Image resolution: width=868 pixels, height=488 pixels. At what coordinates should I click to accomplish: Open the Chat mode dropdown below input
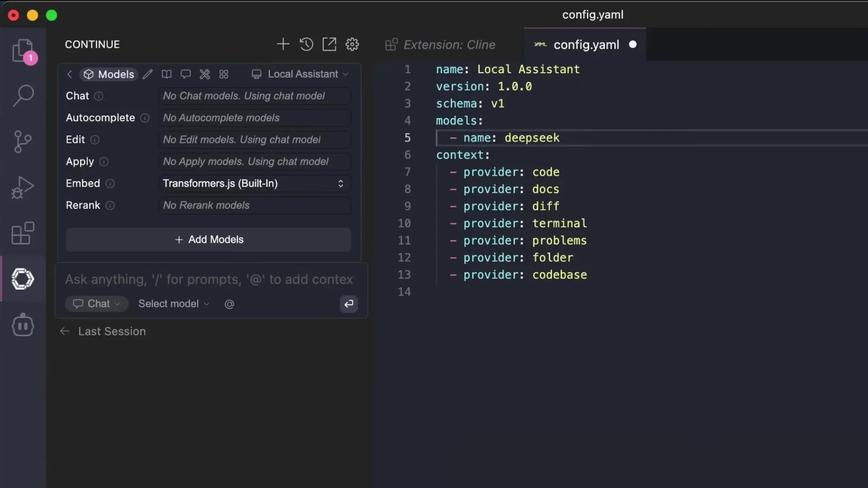97,304
